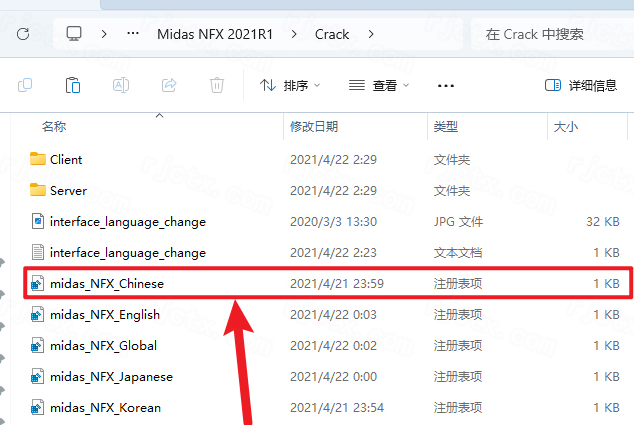Click the refresh icon
The image size is (634, 425).
[x=23, y=34]
